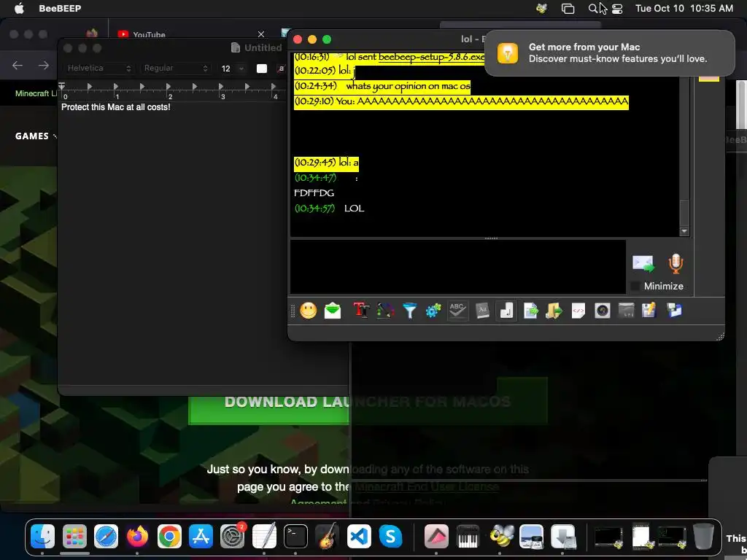
Task: Click the last blue monitors icon in toolbar
Action: coord(674,311)
